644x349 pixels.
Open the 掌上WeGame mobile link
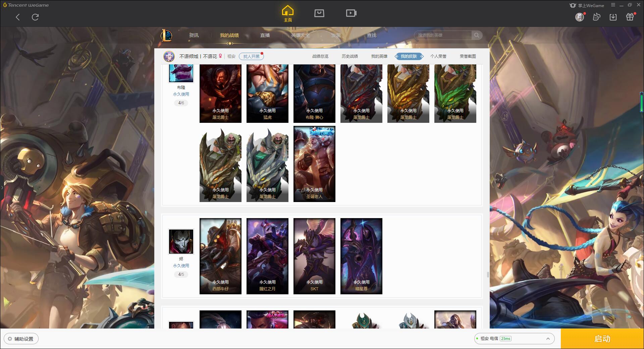(587, 5)
